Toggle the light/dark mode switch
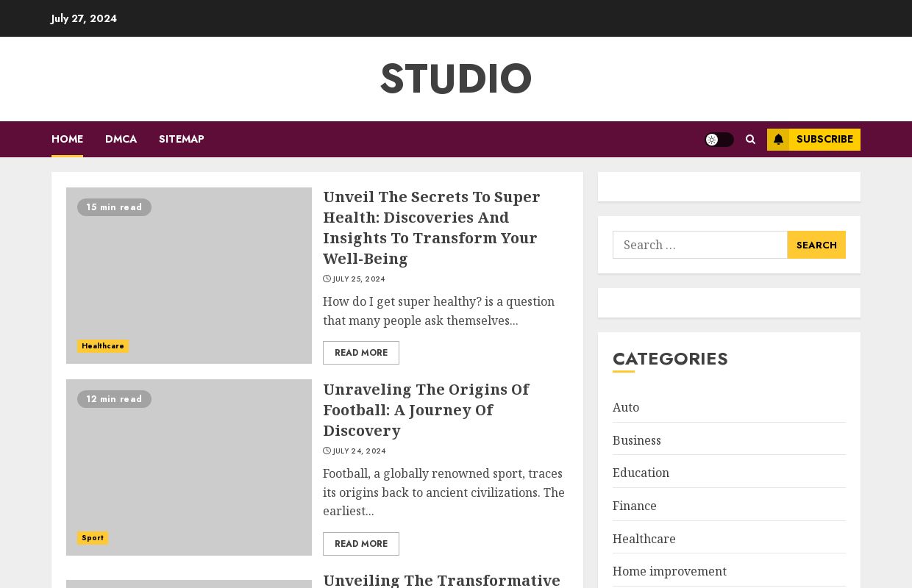Image resolution: width=912 pixels, height=588 pixels. coord(719,140)
